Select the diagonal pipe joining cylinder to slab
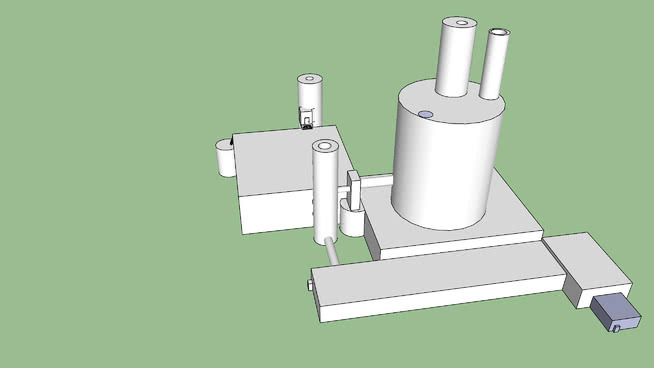The width and height of the screenshot is (654, 368). point(332,251)
